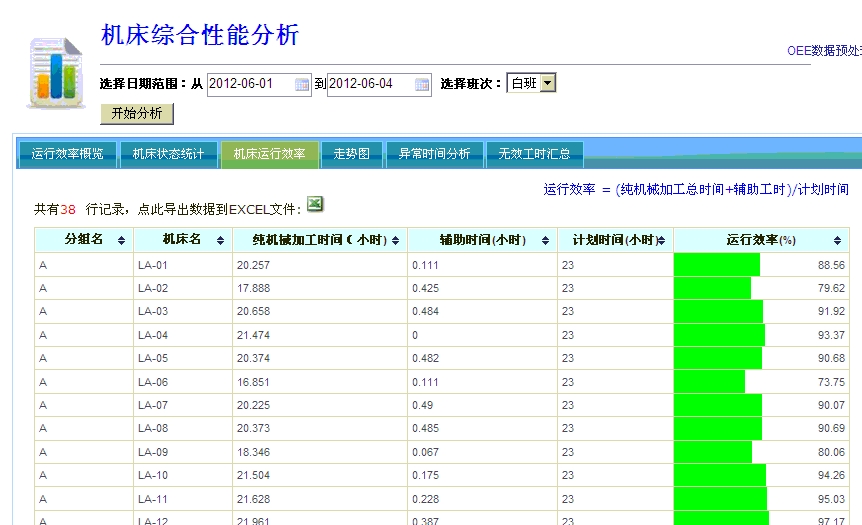Click the report chart logo icon
Viewport: 862px width, 525px height.
(56, 73)
